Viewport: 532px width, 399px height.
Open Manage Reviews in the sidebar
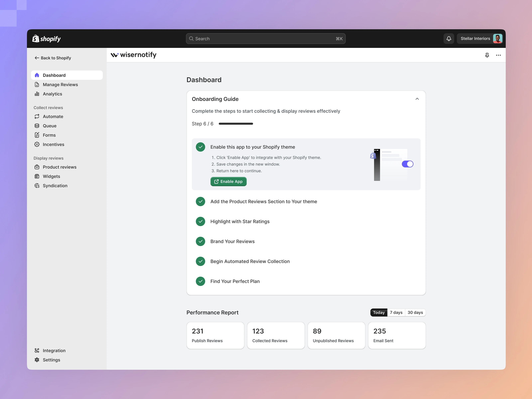click(67, 84)
